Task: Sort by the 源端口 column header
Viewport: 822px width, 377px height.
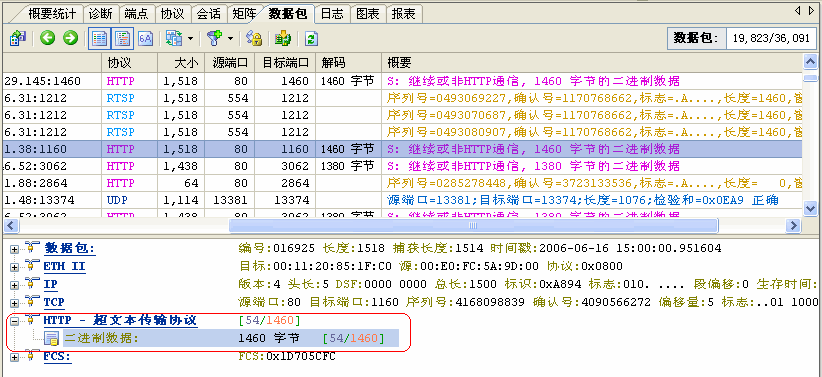Action: [x=230, y=63]
